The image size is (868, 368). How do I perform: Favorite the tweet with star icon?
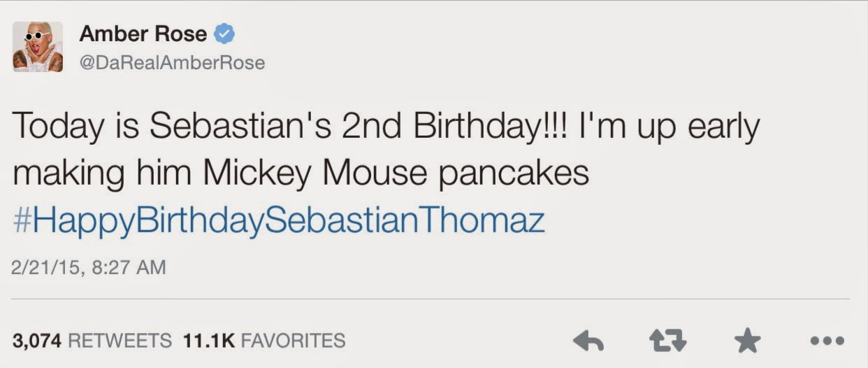tap(748, 341)
